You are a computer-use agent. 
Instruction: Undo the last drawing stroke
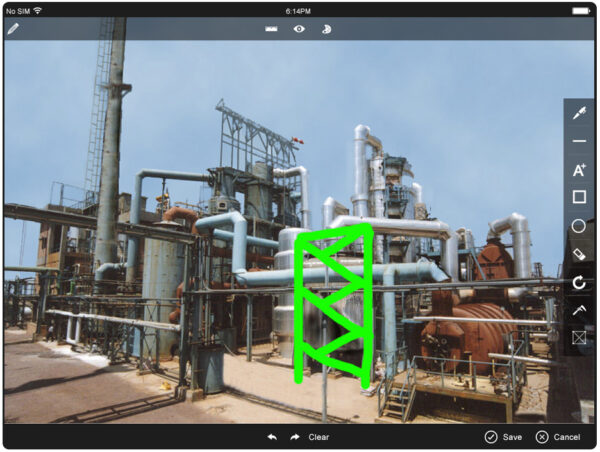coord(272,437)
